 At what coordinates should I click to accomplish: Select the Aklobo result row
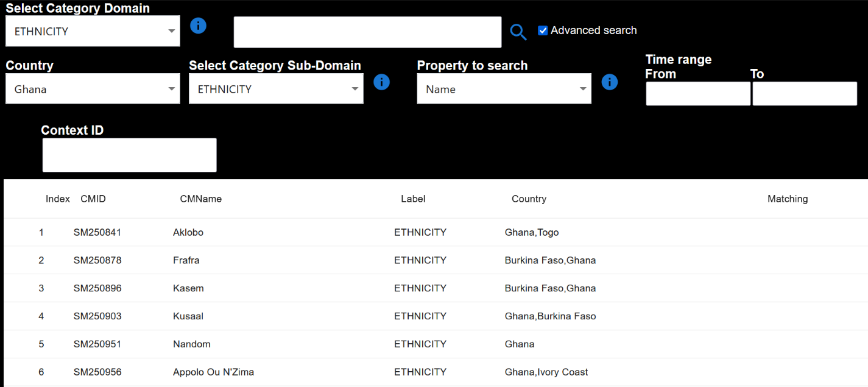click(188, 232)
